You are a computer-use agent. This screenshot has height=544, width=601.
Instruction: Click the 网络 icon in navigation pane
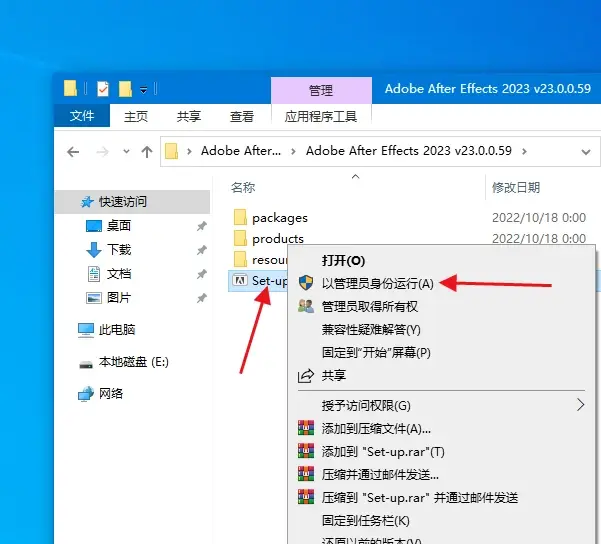[x=86, y=394]
